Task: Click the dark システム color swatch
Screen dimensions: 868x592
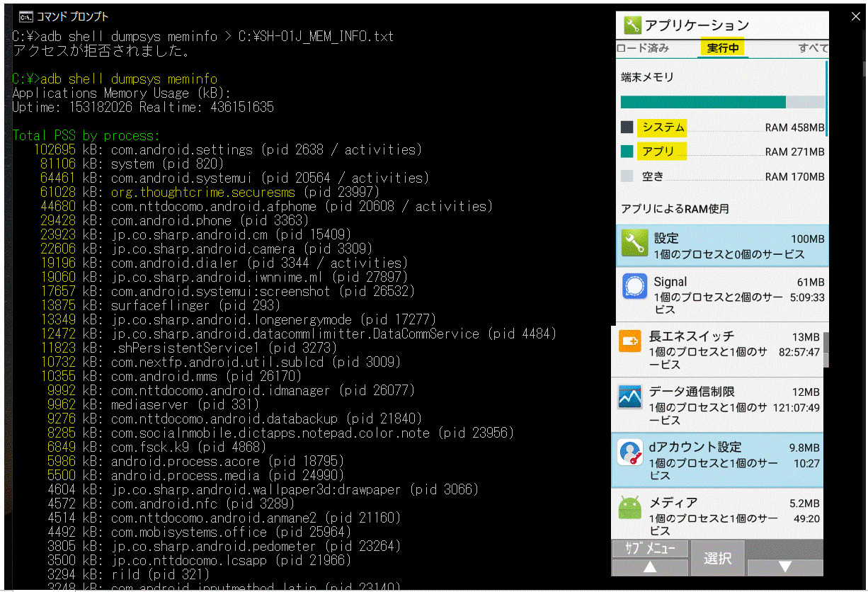Action: [x=627, y=127]
